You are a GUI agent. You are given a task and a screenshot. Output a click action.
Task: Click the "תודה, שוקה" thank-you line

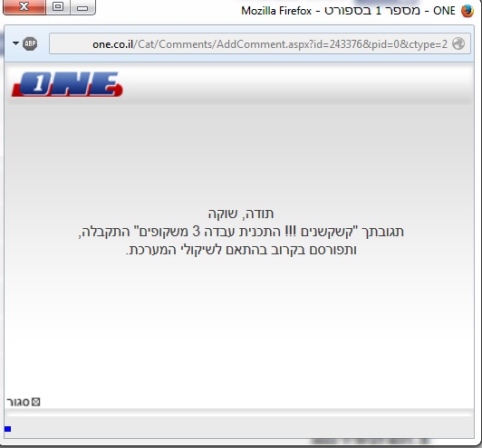[241, 214]
